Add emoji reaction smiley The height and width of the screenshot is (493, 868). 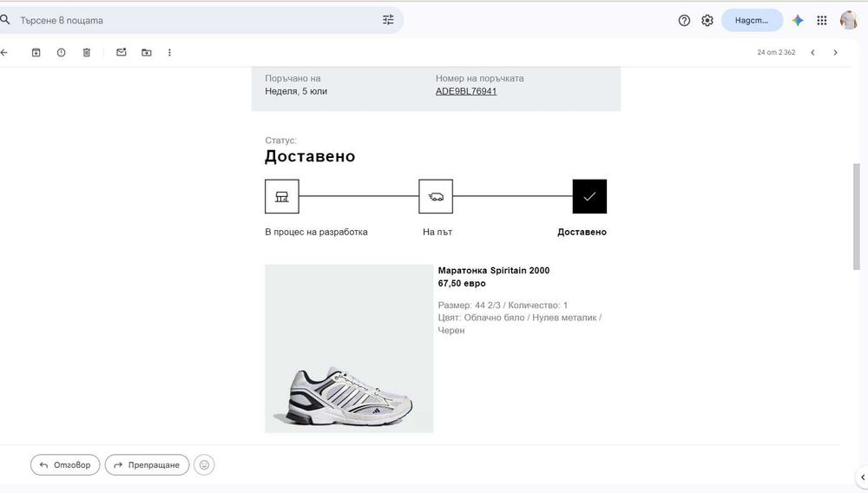[204, 464]
